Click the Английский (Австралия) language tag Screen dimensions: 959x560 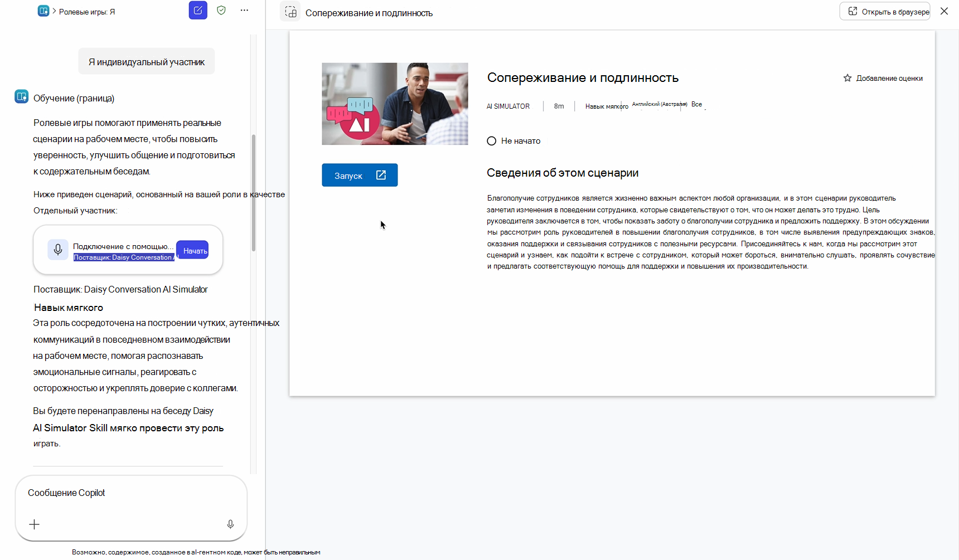tap(660, 104)
